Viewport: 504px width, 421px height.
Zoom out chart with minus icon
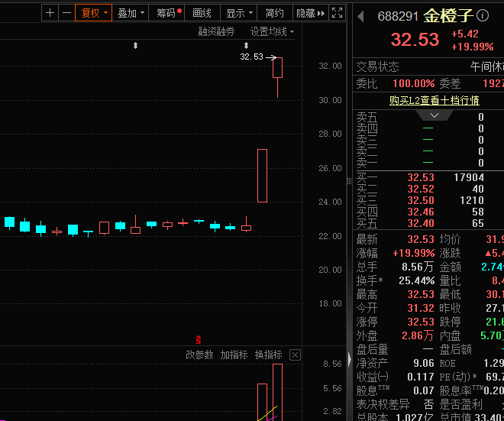(66, 13)
